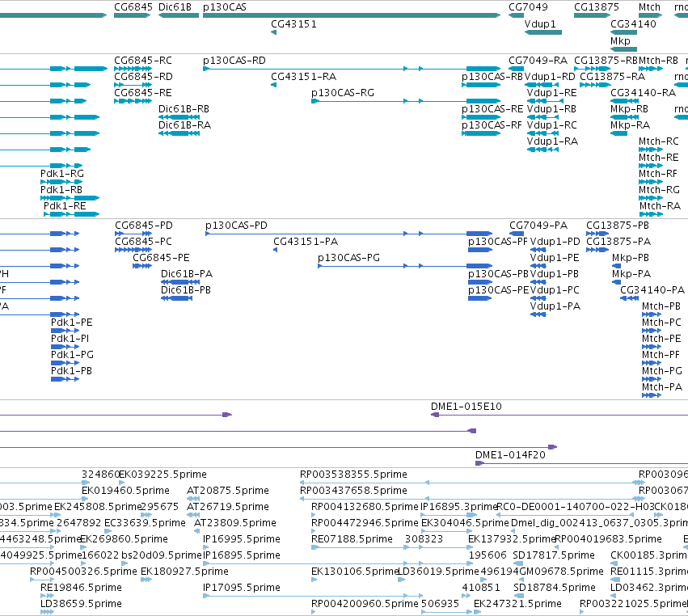Select the CG13875 gene label
The height and width of the screenshot is (616, 688).
(597, 7)
